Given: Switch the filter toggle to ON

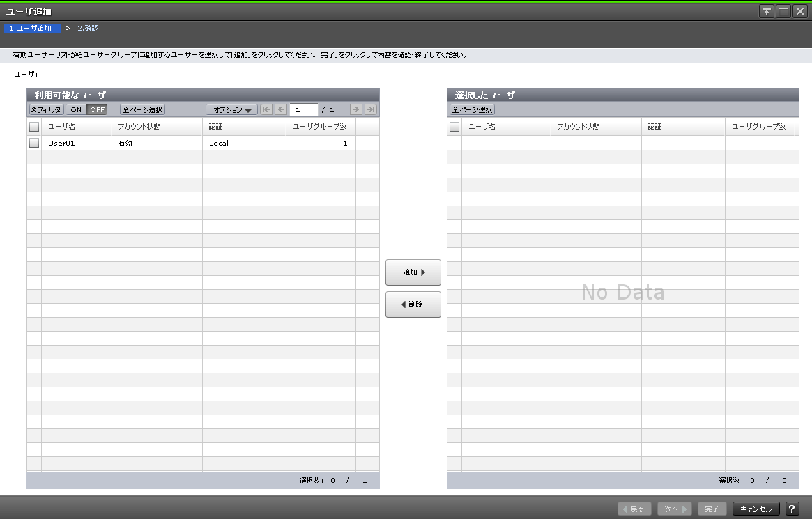Looking at the screenshot, I should point(75,109).
